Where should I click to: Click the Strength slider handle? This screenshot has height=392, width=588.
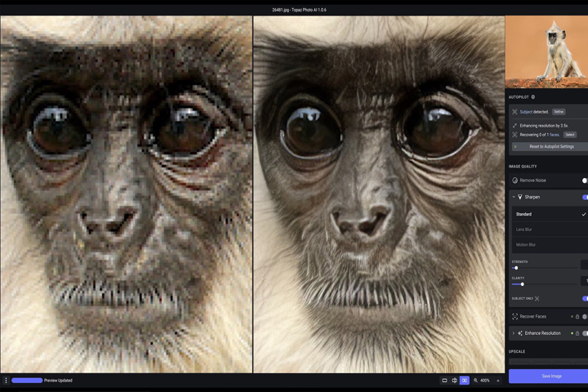click(x=516, y=268)
